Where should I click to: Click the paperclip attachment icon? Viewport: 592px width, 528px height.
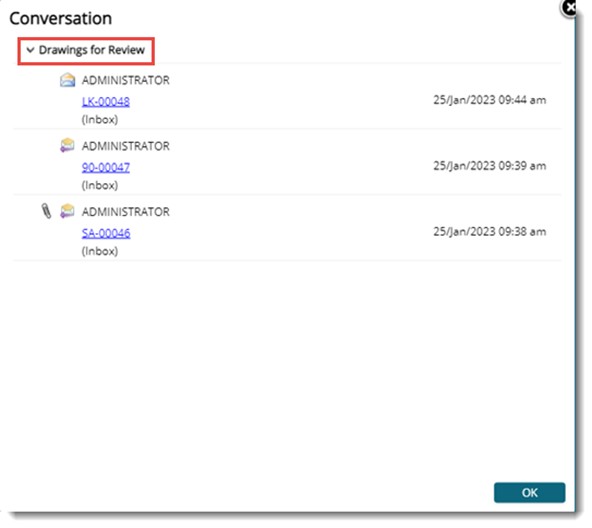[46, 211]
